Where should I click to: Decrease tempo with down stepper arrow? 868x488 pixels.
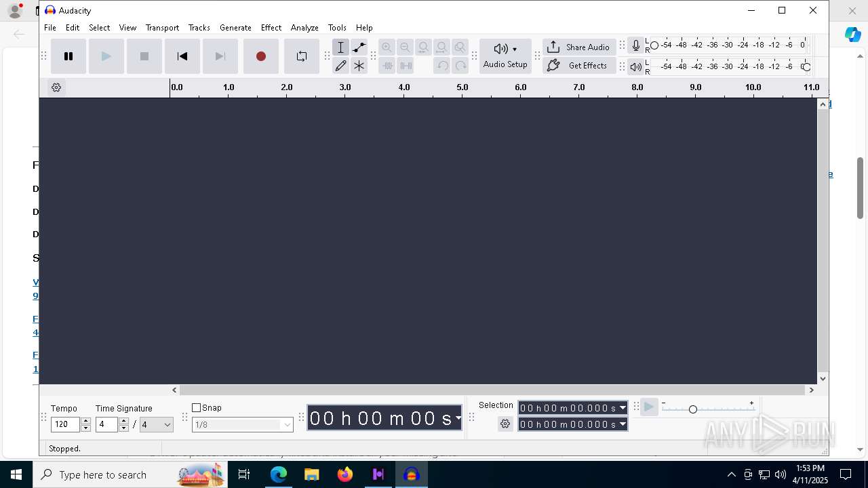pos(85,428)
